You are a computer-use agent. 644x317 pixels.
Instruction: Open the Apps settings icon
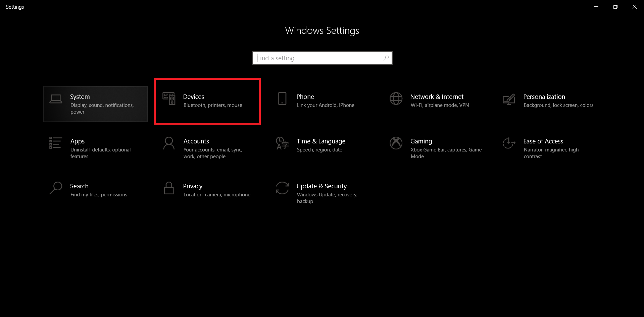pyautogui.click(x=56, y=143)
